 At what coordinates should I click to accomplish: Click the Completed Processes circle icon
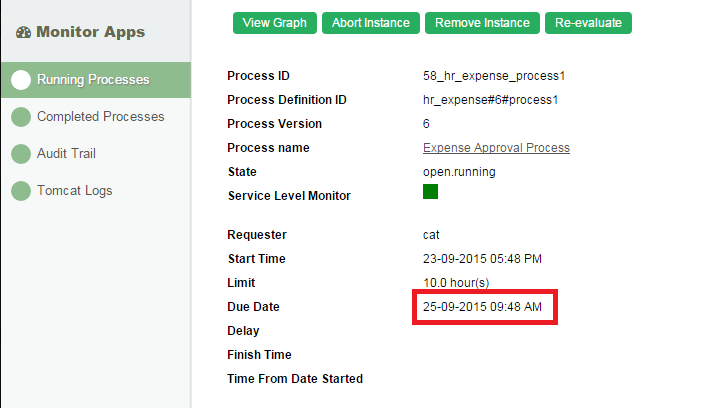tap(21, 117)
